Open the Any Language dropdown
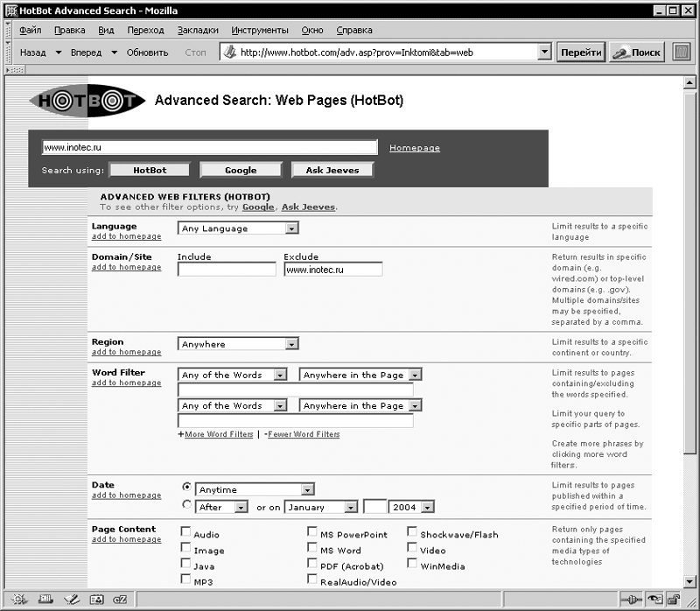 tap(238, 228)
